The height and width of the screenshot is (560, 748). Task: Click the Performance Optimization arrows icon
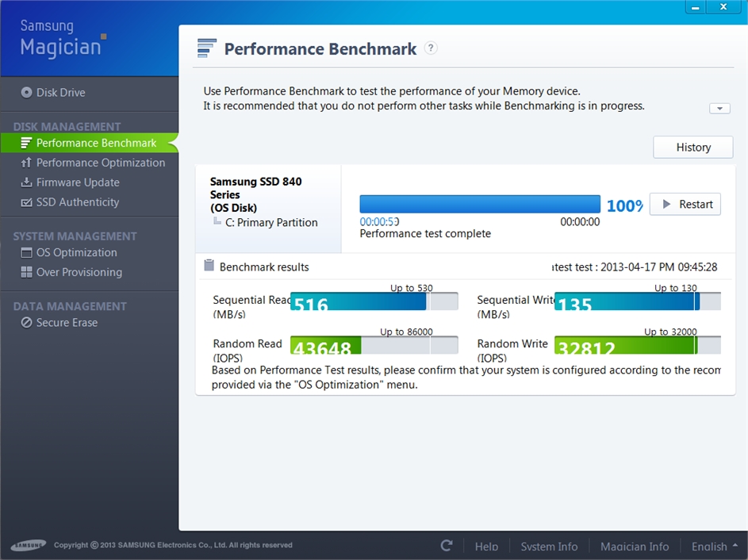point(26,163)
